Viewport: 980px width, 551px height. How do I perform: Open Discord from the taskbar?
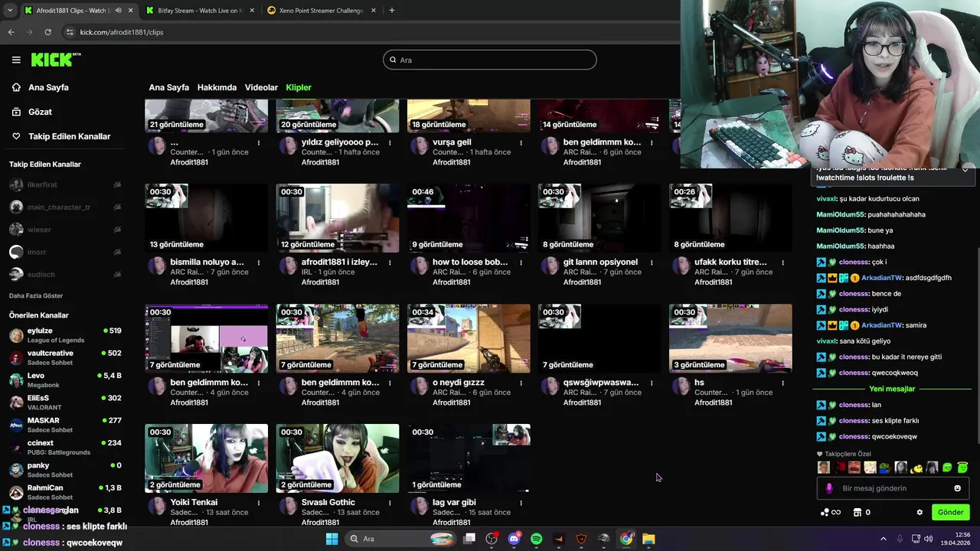click(x=514, y=539)
